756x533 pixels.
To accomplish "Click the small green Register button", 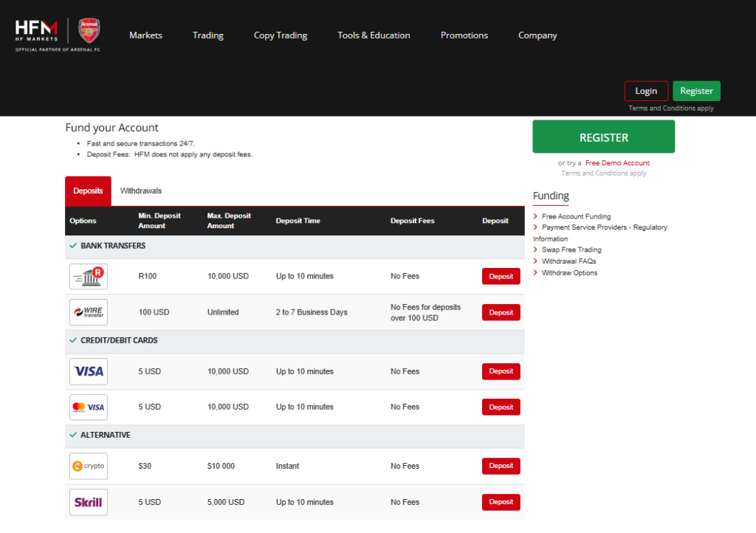I will click(697, 91).
